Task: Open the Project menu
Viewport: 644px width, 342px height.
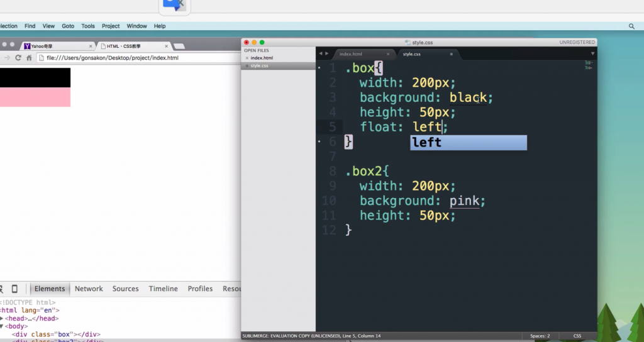Action: point(111,26)
